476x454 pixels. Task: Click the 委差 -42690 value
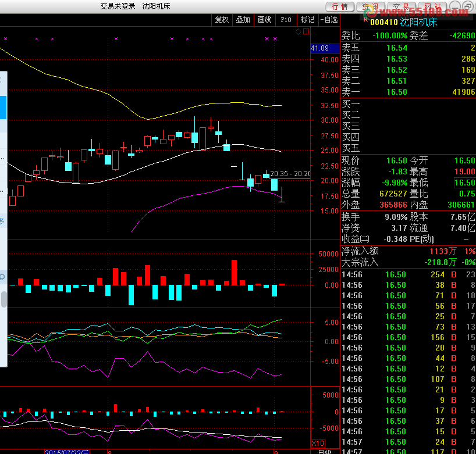(462, 36)
